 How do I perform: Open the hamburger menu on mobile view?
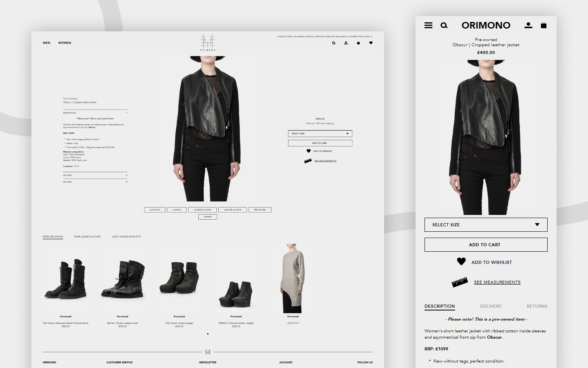coord(428,25)
